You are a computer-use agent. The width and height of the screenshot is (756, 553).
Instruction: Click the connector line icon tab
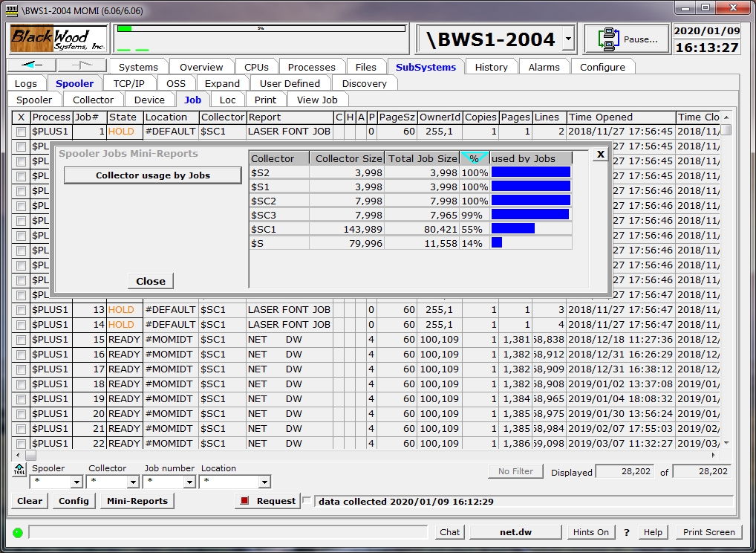tap(82, 65)
